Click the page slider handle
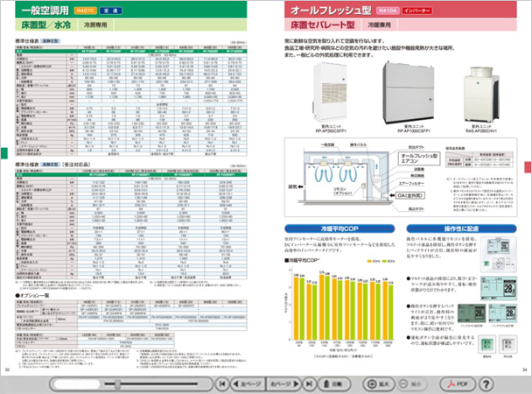532x394 pixels. click(x=117, y=384)
